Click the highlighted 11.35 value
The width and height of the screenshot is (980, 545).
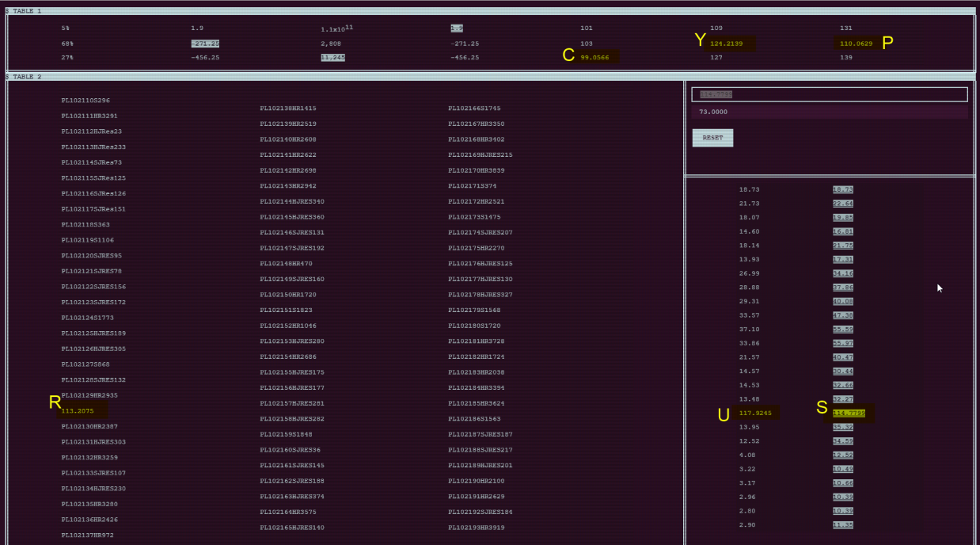(842, 524)
